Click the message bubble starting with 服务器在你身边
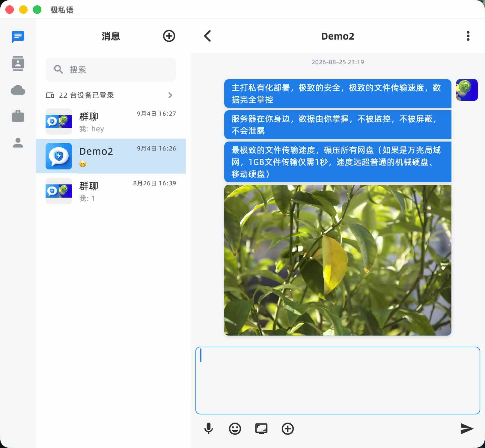 tap(338, 125)
